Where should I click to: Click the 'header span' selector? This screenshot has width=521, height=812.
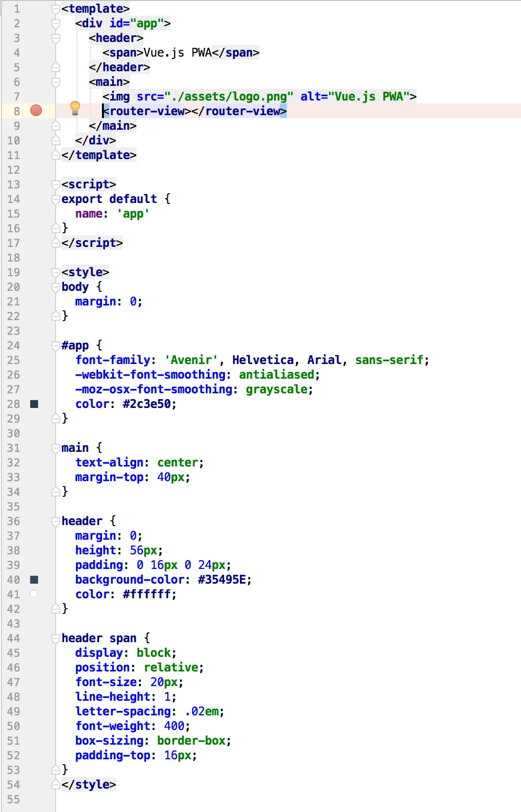[99, 638]
